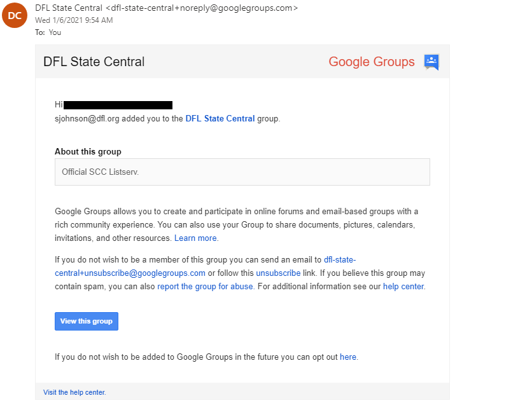Select the sender email address text
Image resolution: width=532 pixels, height=410 pixels.
coord(202,8)
